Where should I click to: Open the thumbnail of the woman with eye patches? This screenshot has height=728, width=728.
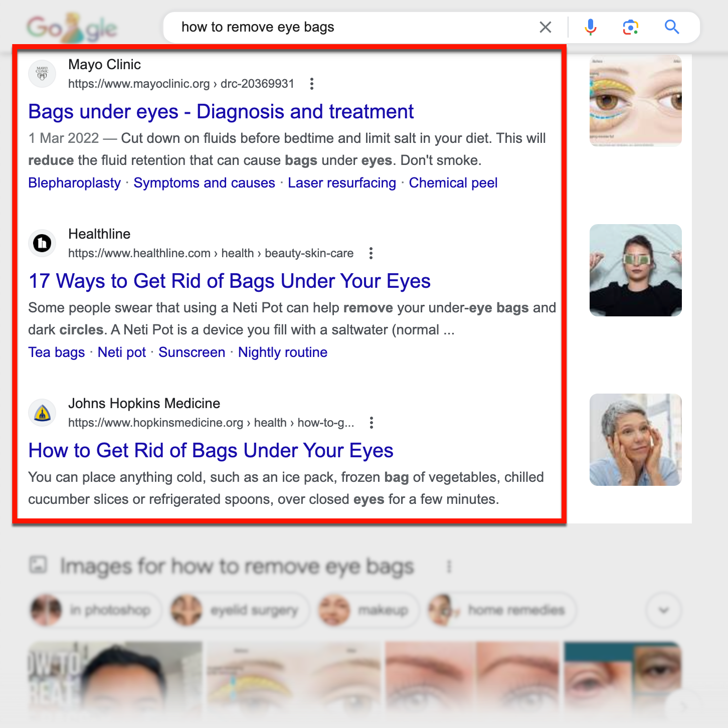[636, 270]
